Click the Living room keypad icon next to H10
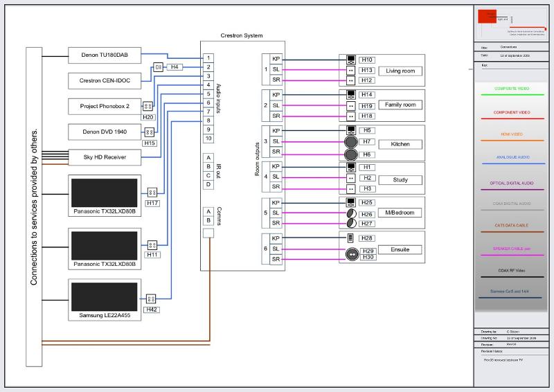The image size is (554, 392). [350, 60]
